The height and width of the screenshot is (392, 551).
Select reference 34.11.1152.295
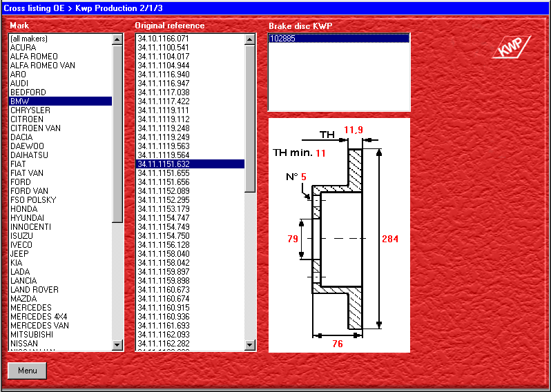tap(190, 200)
